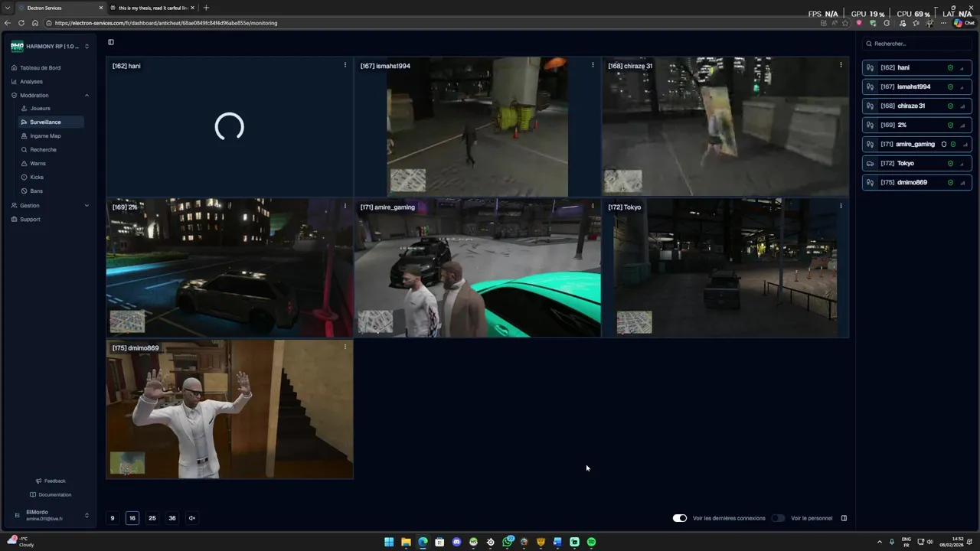The width and height of the screenshot is (980, 551).
Task: Open Recherche in moderation menu
Action: [43, 149]
